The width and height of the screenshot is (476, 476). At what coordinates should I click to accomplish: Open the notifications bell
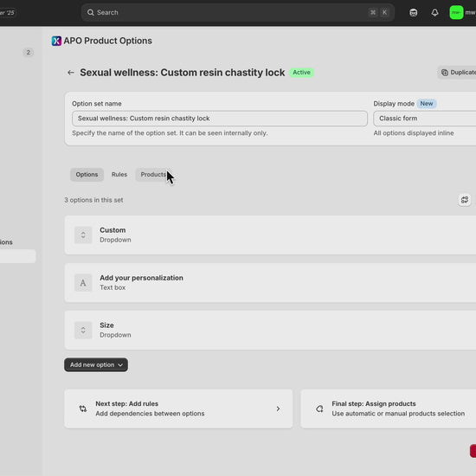434,12
